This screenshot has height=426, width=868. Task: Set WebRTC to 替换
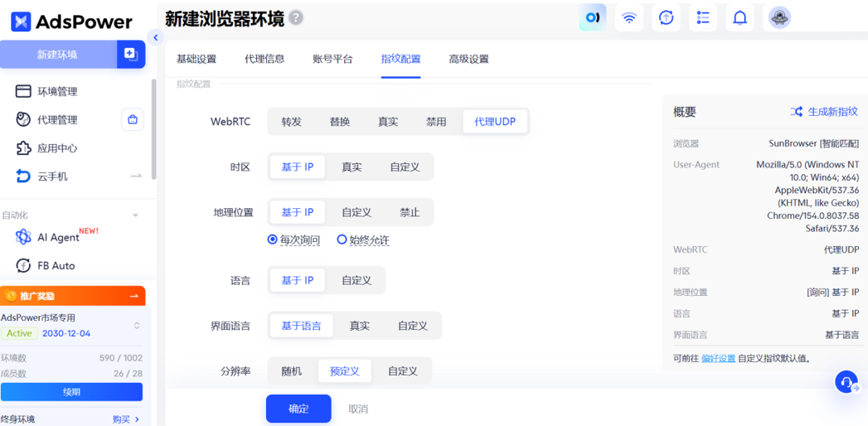pyautogui.click(x=340, y=122)
